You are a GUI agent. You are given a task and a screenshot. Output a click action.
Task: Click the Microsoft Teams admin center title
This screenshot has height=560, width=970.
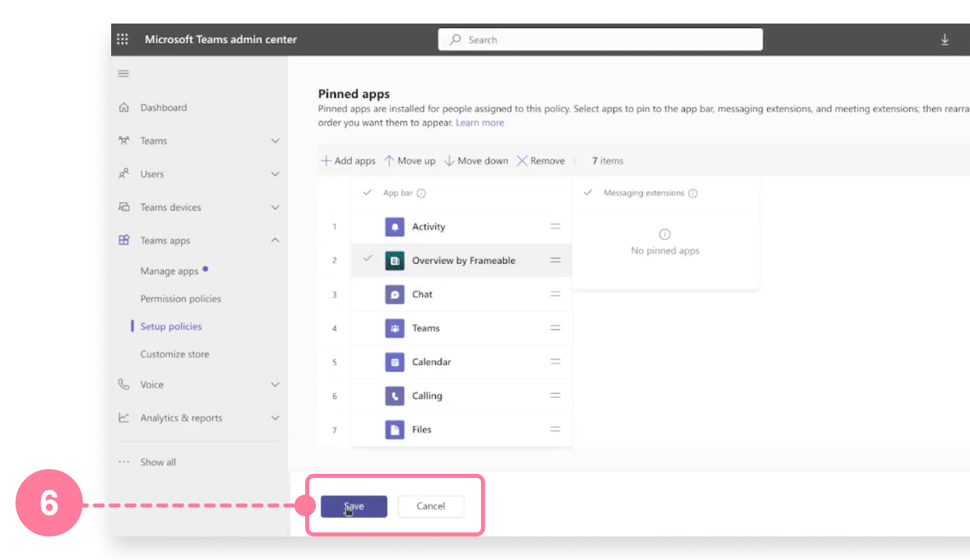click(x=221, y=40)
